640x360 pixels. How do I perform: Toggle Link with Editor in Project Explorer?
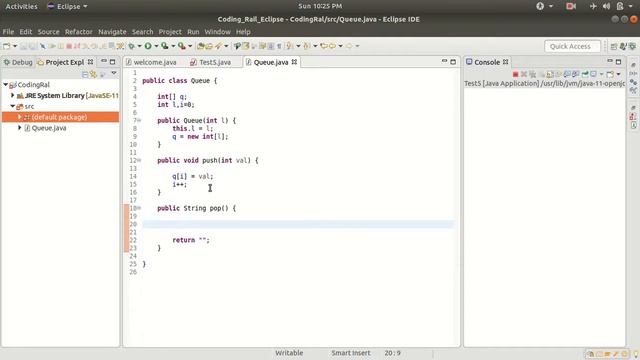pyautogui.click(x=93, y=74)
